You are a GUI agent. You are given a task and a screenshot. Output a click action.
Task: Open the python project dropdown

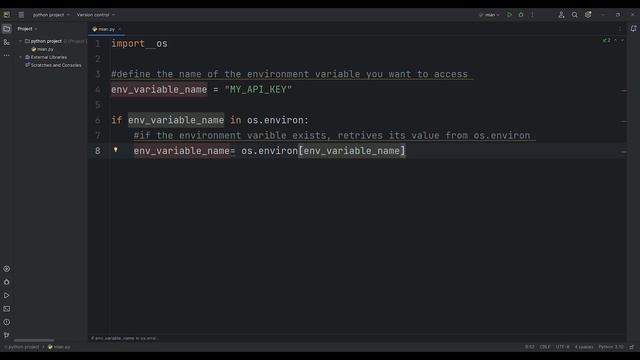pyautogui.click(x=51, y=15)
